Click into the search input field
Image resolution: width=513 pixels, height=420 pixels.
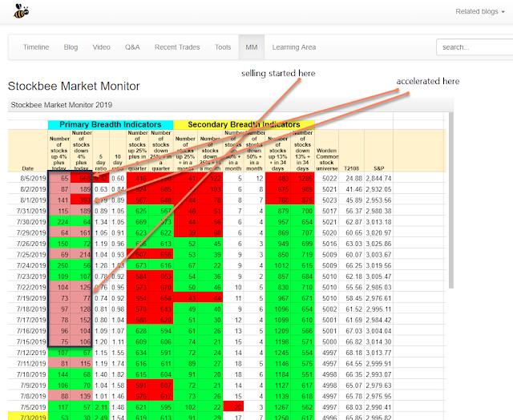475,47
